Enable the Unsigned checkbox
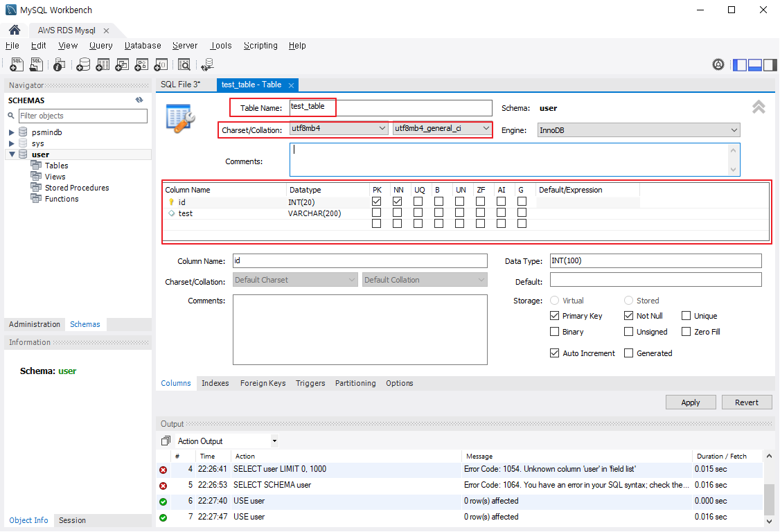Viewport: 780px width, 532px height. pyautogui.click(x=629, y=331)
